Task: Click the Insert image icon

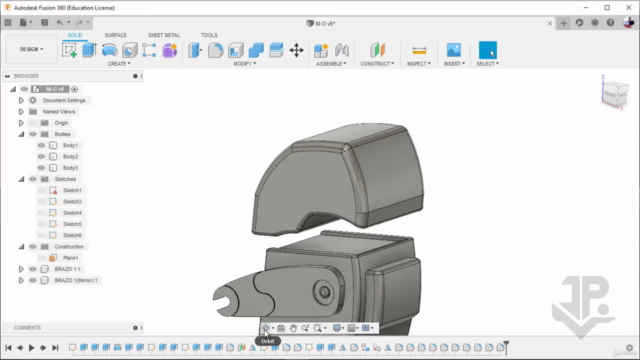Action: click(x=454, y=50)
